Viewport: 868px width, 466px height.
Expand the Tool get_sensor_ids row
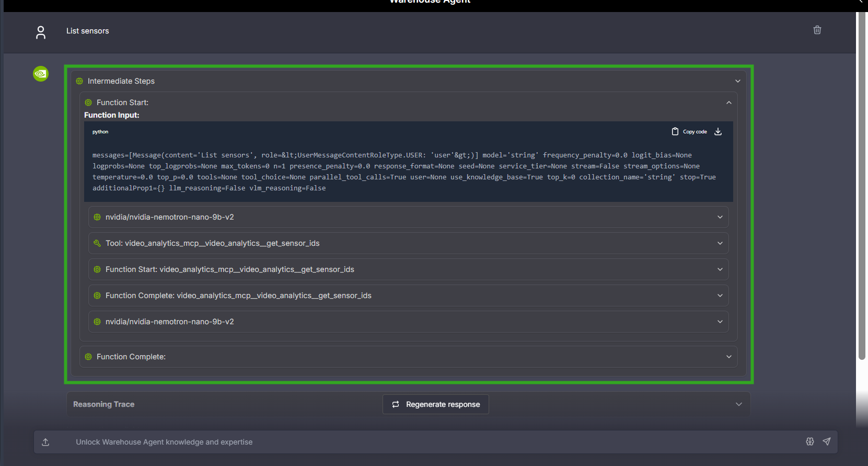[x=720, y=243]
